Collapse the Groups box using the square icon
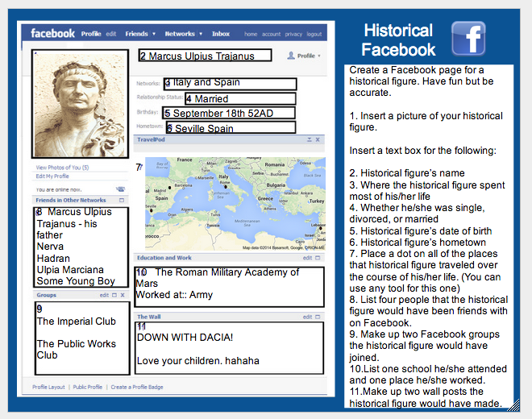 coord(114,295)
